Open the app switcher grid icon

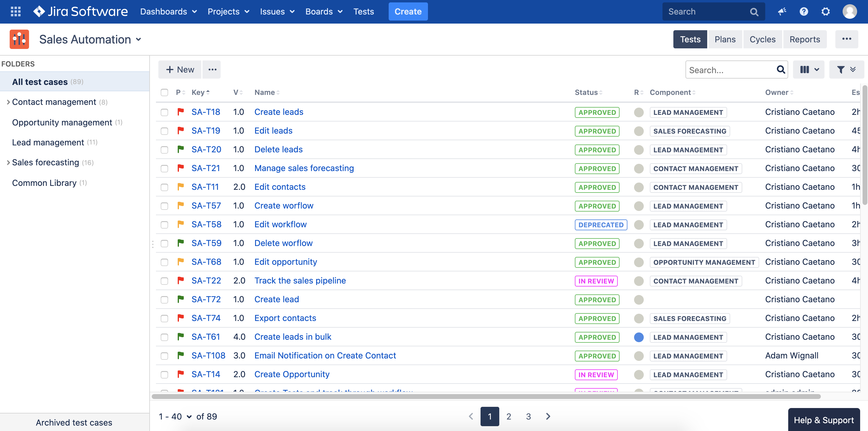(15, 11)
